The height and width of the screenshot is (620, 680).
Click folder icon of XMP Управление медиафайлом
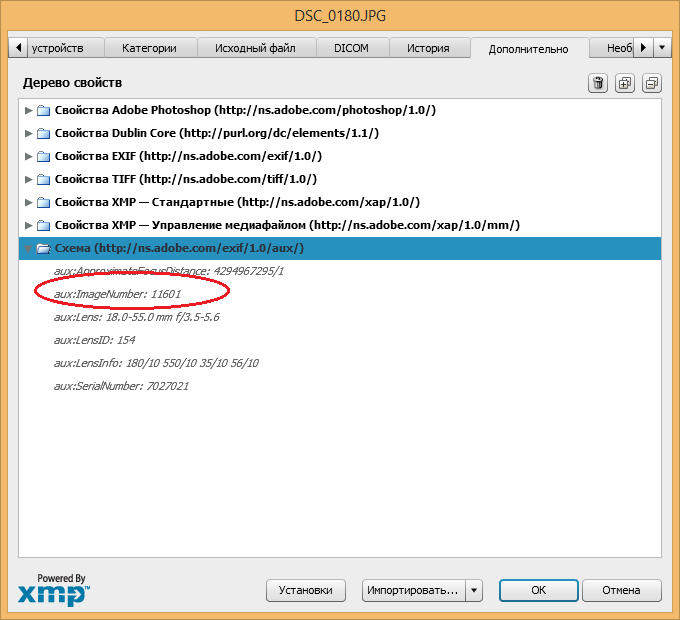(43, 225)
